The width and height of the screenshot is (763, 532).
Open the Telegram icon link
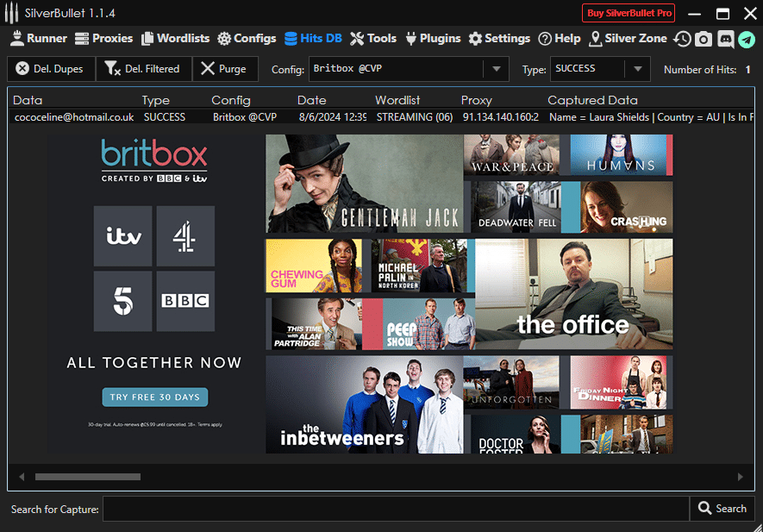(x=747, y=40)
